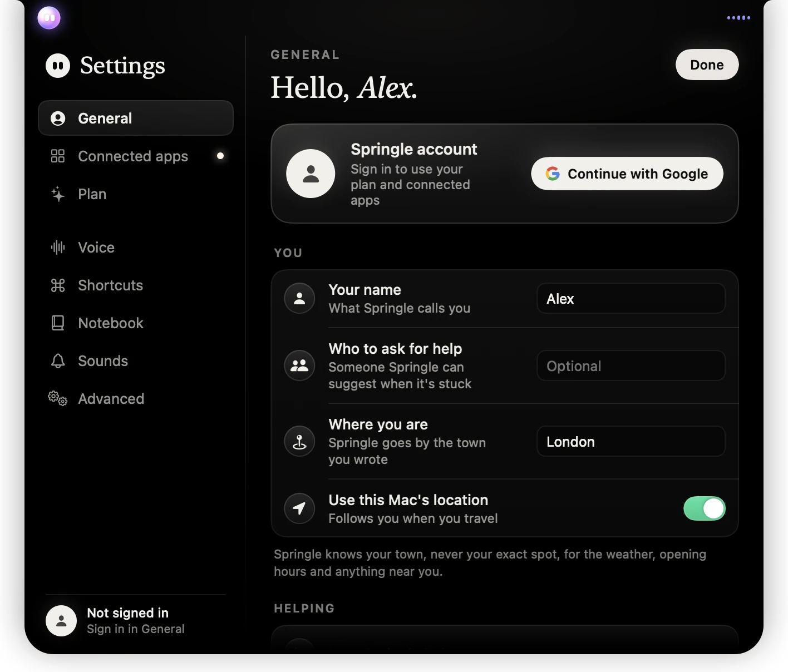Click the GENERAL header above greeting

(x=305, y=55)
